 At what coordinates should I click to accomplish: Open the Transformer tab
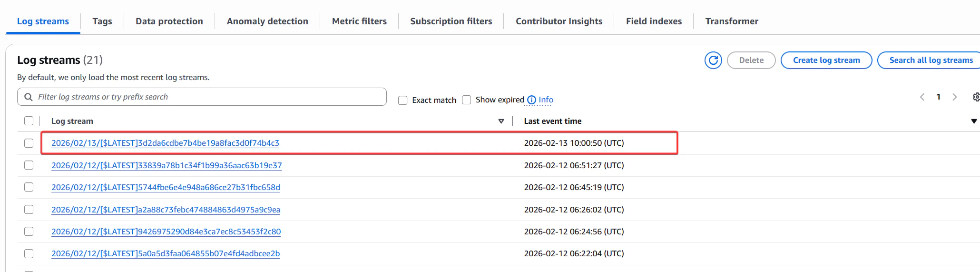732,21
